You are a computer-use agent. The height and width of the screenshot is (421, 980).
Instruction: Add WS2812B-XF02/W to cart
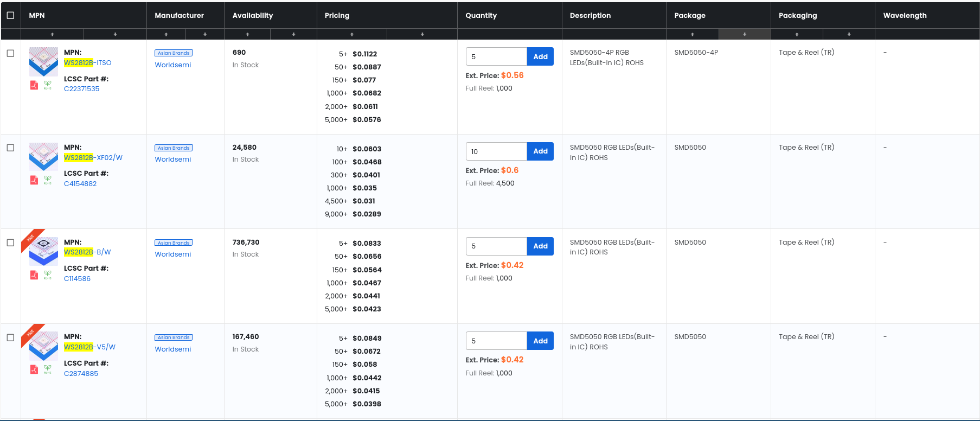pyautogui.click(x=540, y=151)
